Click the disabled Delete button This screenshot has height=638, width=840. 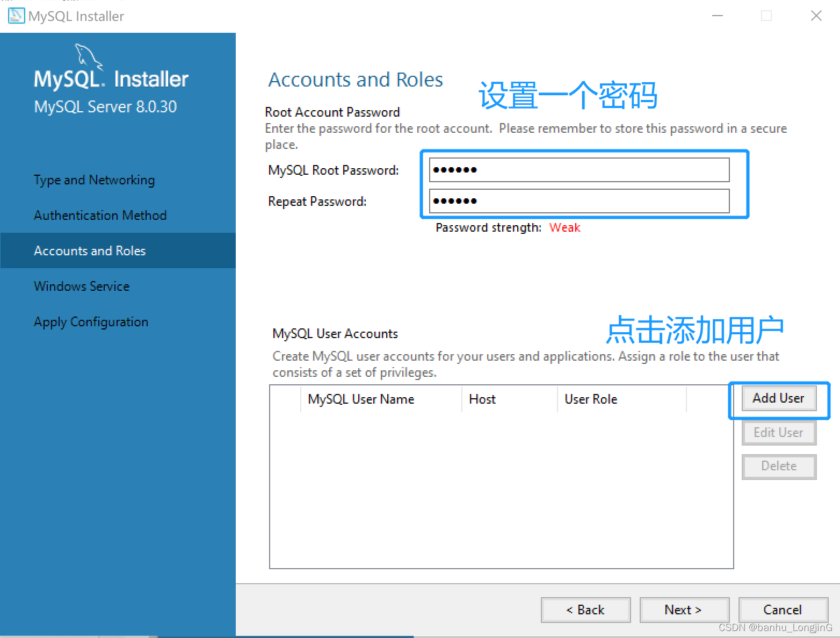pyautogui.click(x=779, y=467)
